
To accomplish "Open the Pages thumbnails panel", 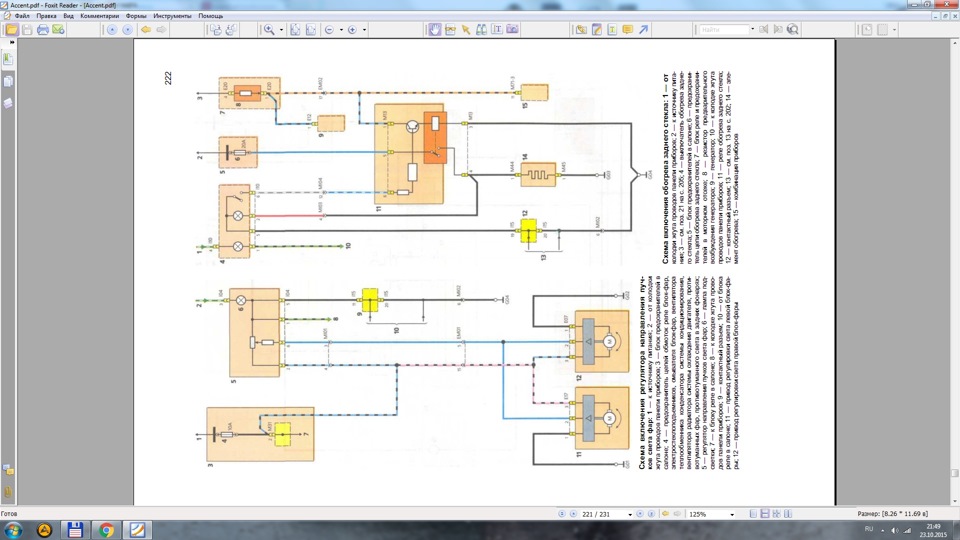I will [8, 81].
